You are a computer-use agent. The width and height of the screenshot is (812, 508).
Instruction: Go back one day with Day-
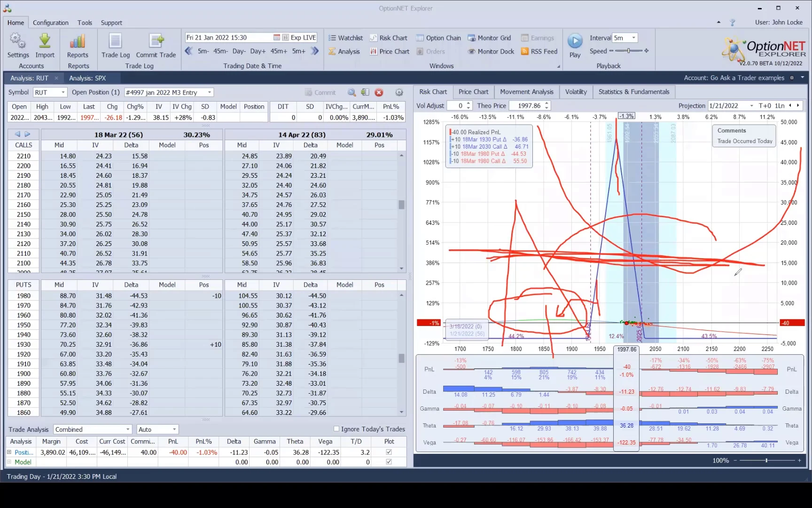239,51
